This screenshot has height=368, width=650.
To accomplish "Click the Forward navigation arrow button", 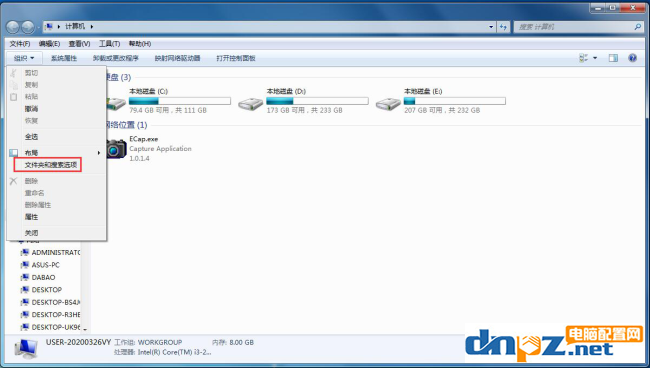I will [x=28, y=27].
